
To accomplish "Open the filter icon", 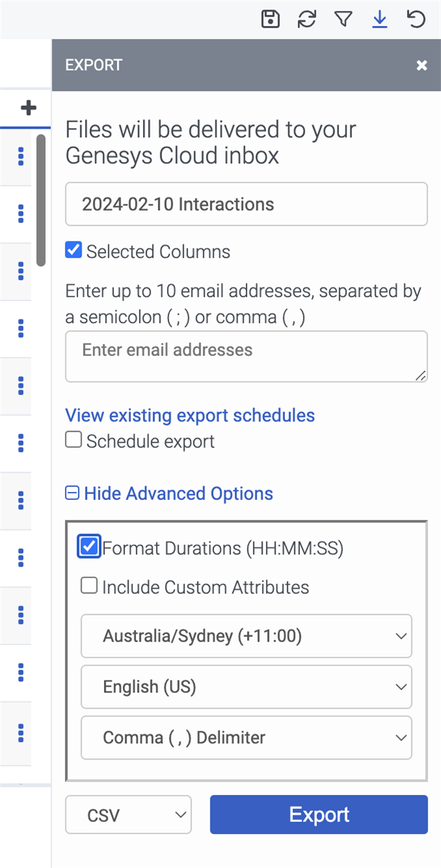I will click(343, 20).
